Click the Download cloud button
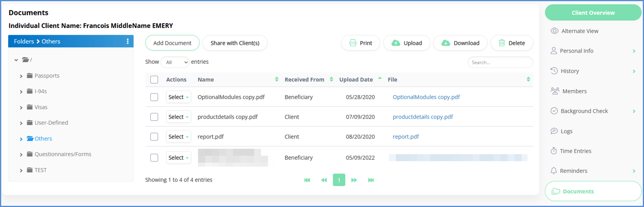 [460, 43]
